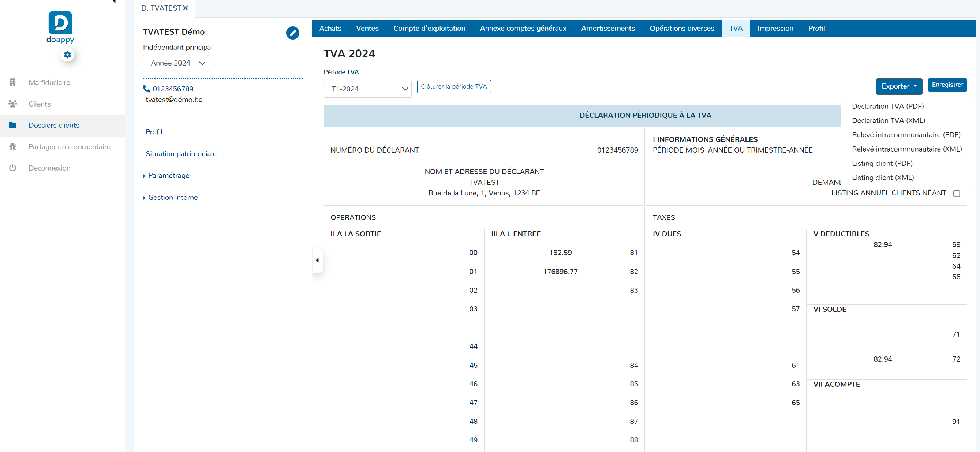Expand the Paramétrage section
The height and width of the screenshot is (452, 980).
tap(169, 175)
